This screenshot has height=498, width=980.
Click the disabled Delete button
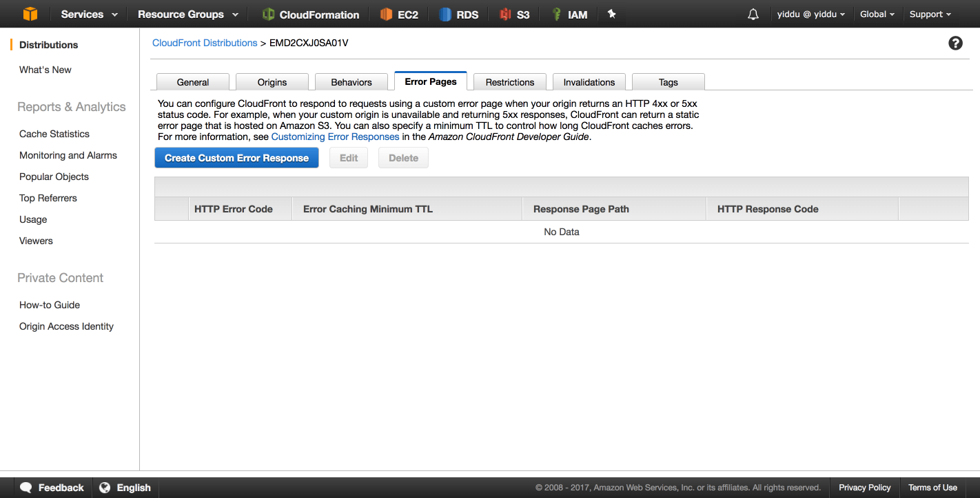(x=403, y=158)
